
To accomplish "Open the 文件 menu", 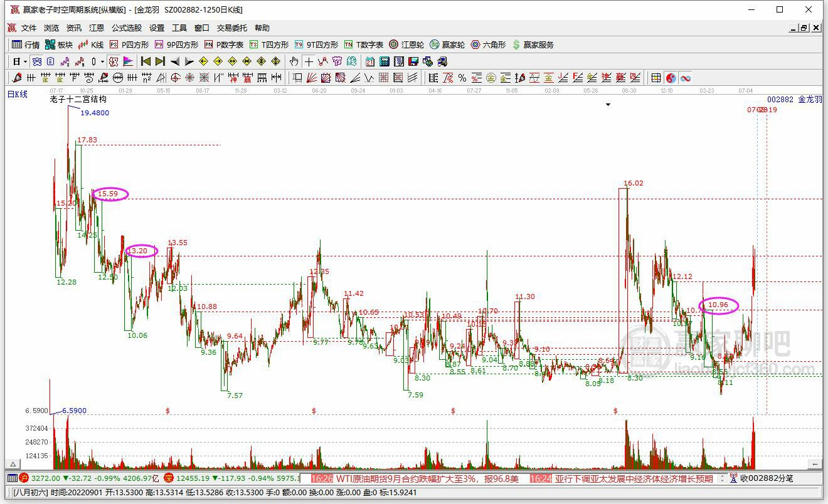I will click(29, 28).
